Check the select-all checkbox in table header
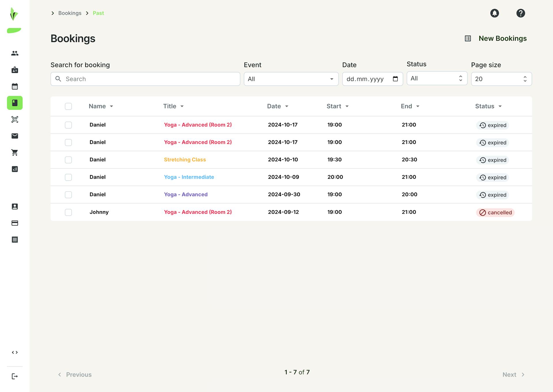Image resolution: width=553 pixels, height=392 pixels. (x=68, y=106)
